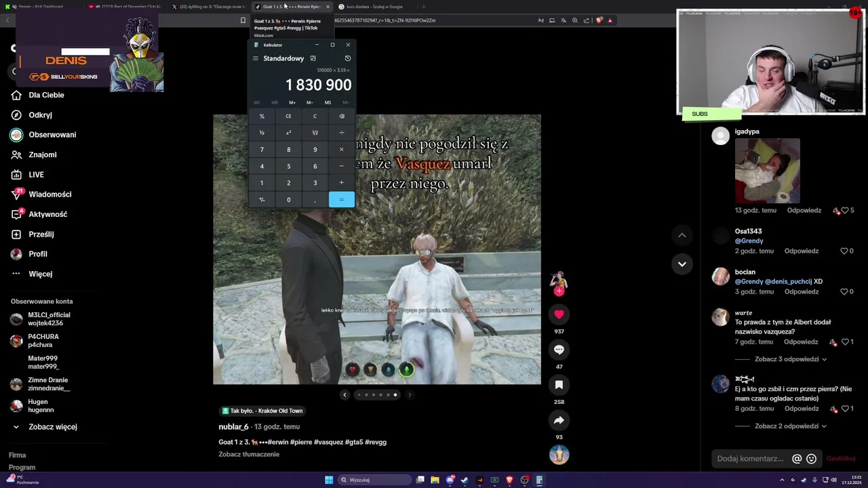Click Calculator digit 7 key
This screenshot has width=868, height=488.
tap(262, 149)
